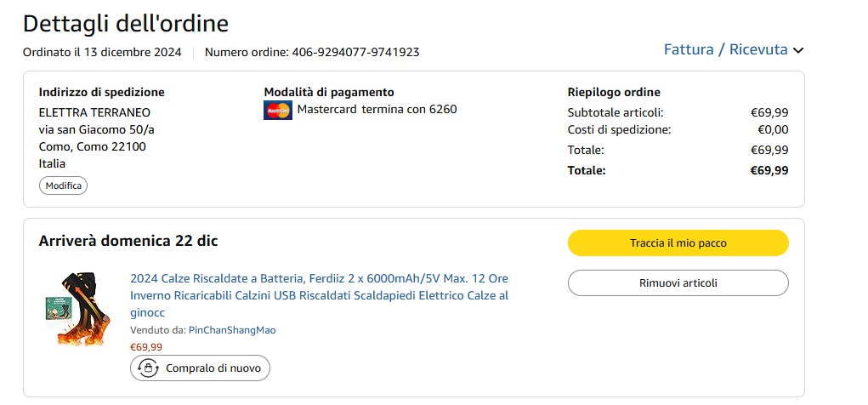Select the recipient name ELETTRA TERRANEO
868x405 pixels.
pyautogui.click(x=94, y=112)
